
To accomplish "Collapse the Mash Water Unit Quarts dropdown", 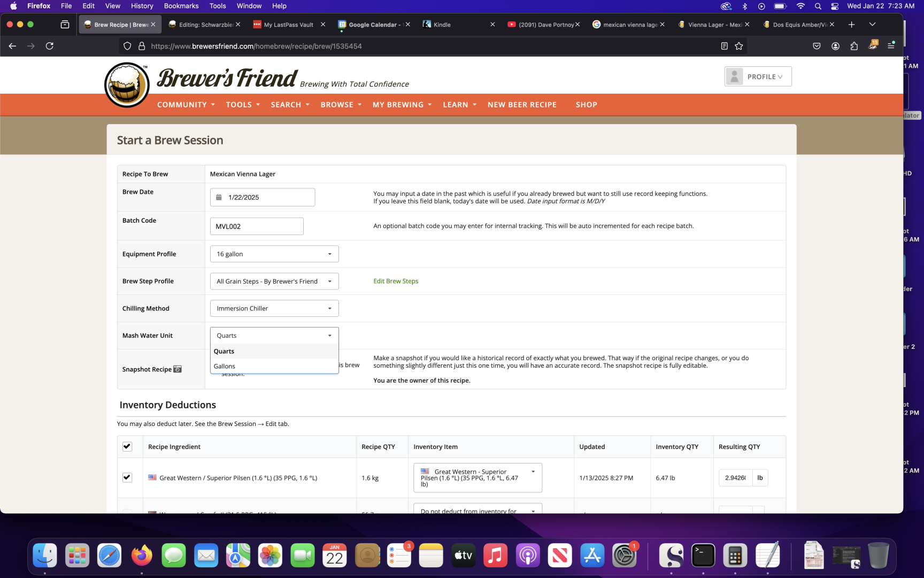I will click(274, 336).
